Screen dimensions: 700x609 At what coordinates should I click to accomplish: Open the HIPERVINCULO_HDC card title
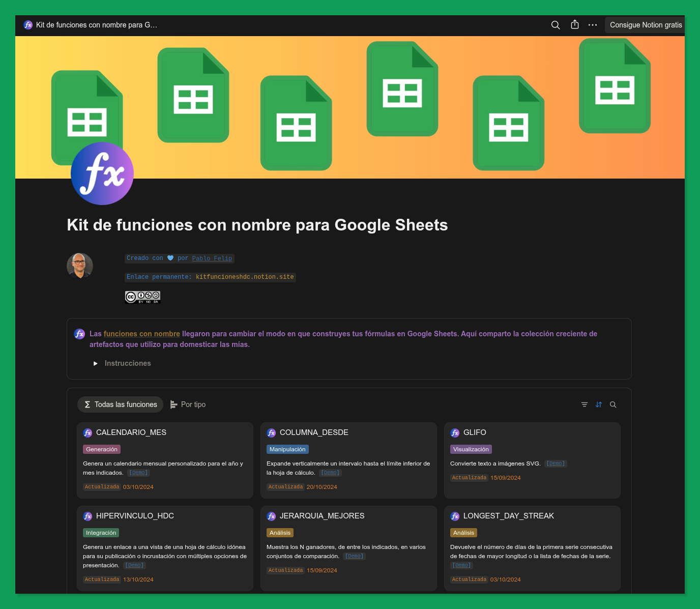point(135,516)
